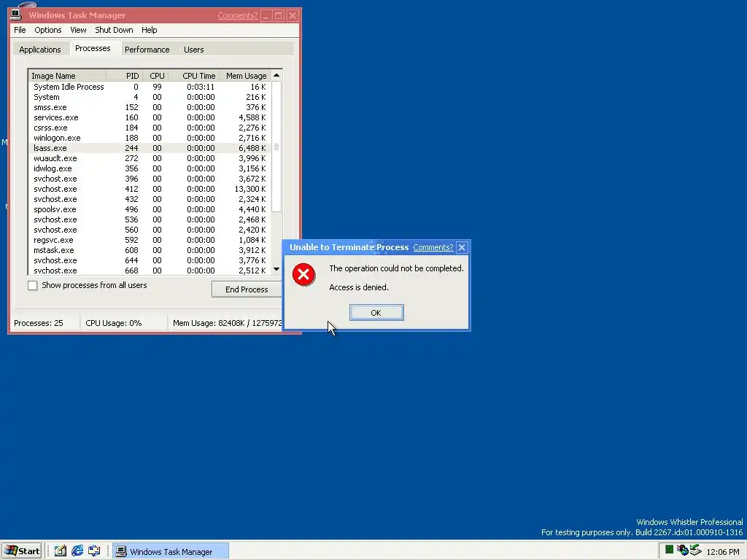Image resolution: width=747 pixels, height=560 pixels.
Task: Select the System Idle Process row
Action: [150, 87]
